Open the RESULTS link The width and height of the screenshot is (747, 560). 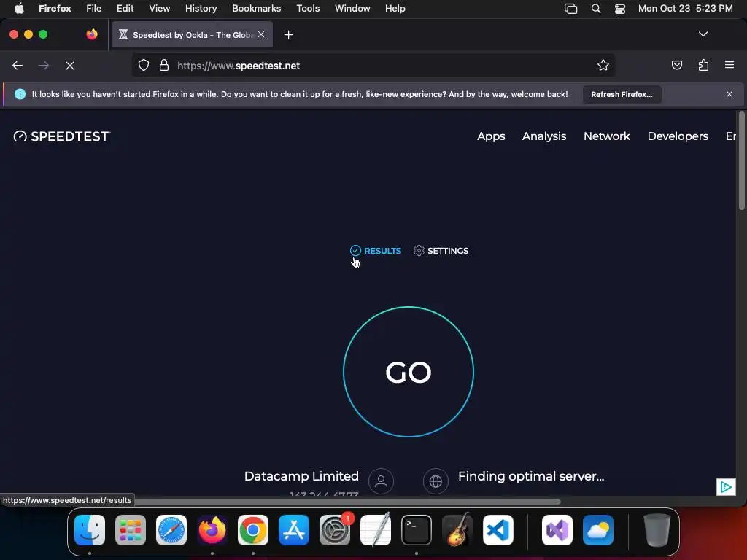[376, 251]
